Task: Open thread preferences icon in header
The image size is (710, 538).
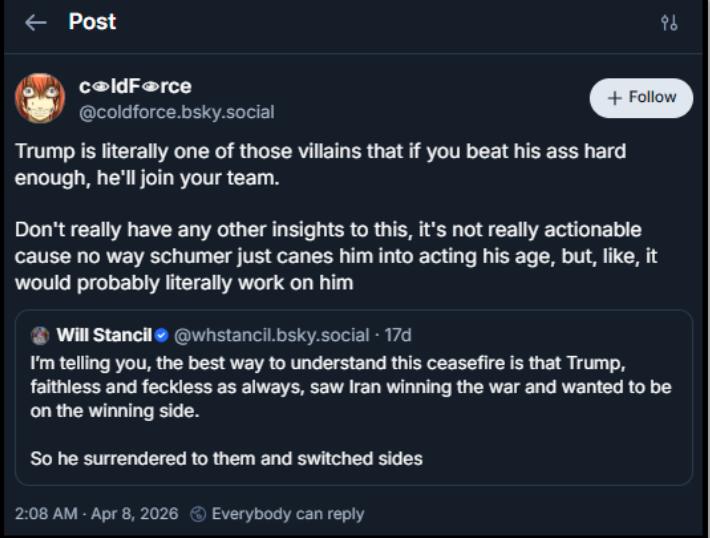Action: [x=669, y=23]
